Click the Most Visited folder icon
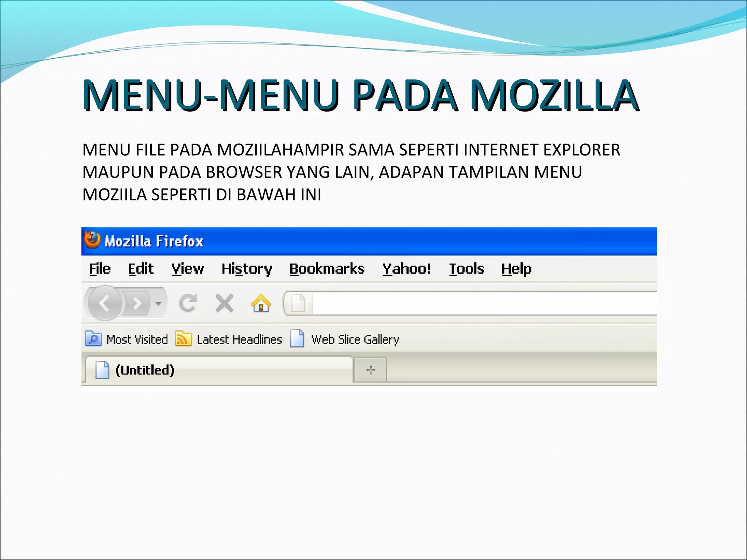Viewport: 747px width, 560px height. [93, 339]
